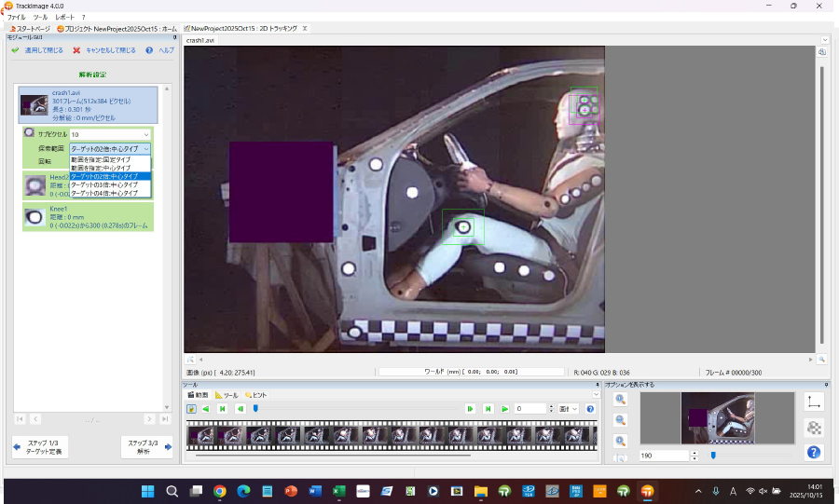
Task: Click the help icon on the playback toolbar
Action: point(590,409)
